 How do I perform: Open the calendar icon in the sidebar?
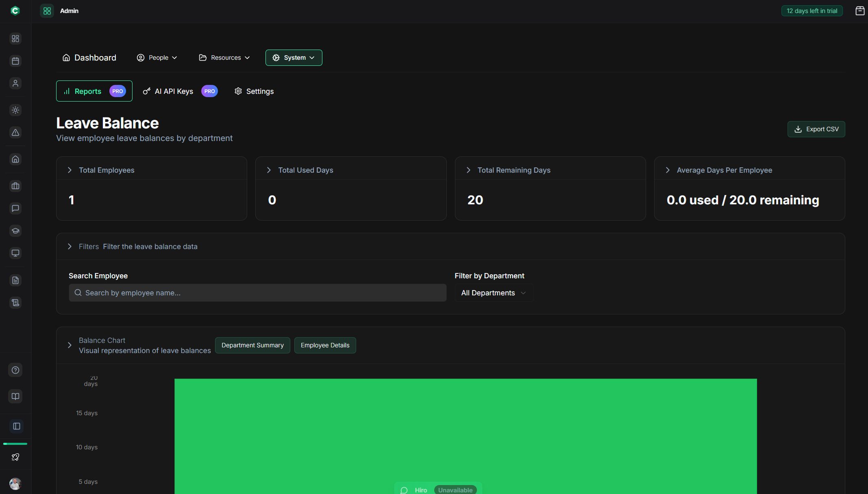(x=15, y=61)
